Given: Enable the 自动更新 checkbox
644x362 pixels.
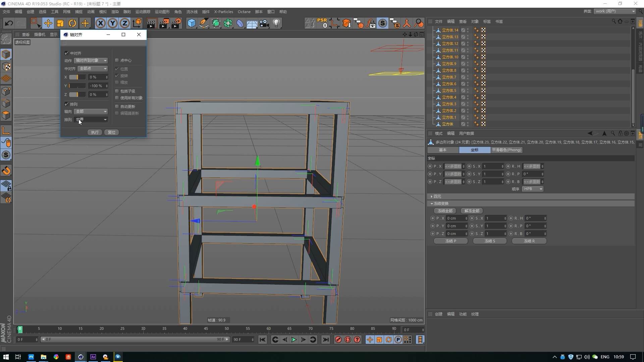Looking at the screenshot, I should [117, 106].
